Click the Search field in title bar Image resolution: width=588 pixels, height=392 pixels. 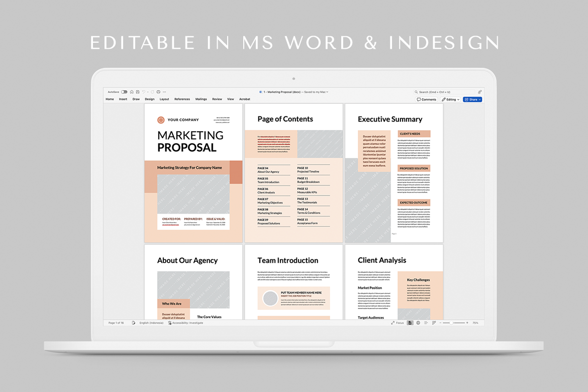point(444,92)
